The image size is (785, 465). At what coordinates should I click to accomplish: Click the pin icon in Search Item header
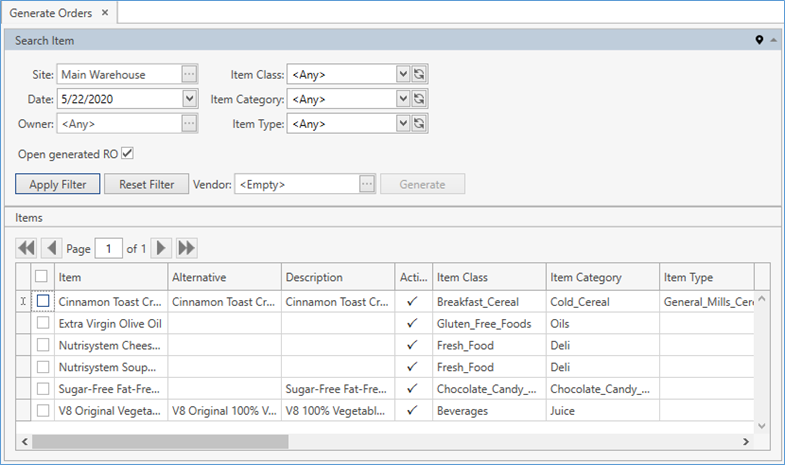[x=759, y=40]
